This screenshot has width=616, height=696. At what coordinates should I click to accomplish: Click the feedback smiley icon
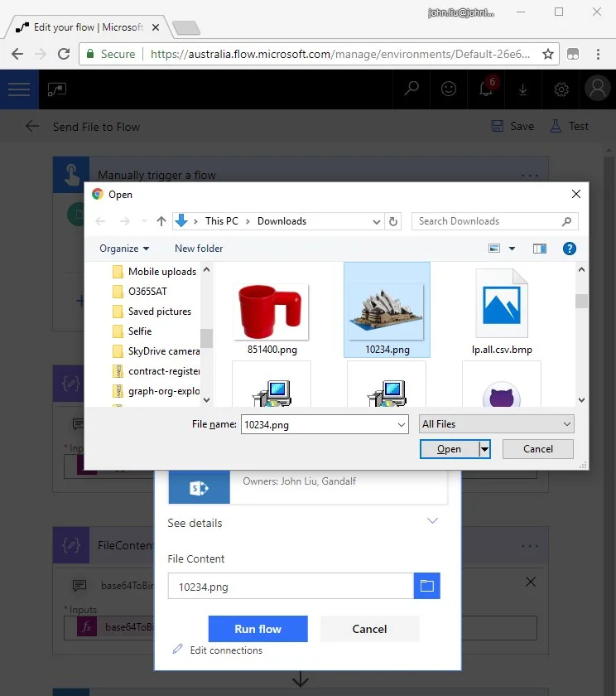[x=449, y=89]
